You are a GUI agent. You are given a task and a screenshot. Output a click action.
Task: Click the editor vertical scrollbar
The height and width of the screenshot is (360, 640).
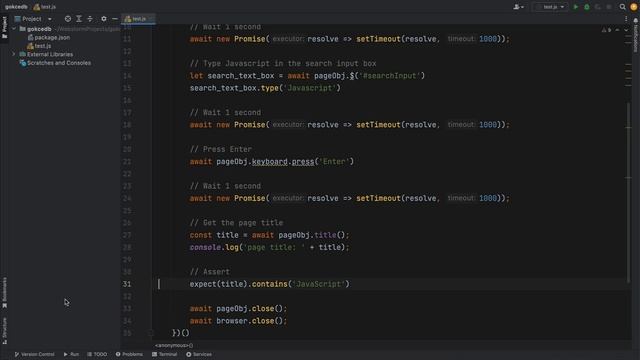click(x=628, y=192)
